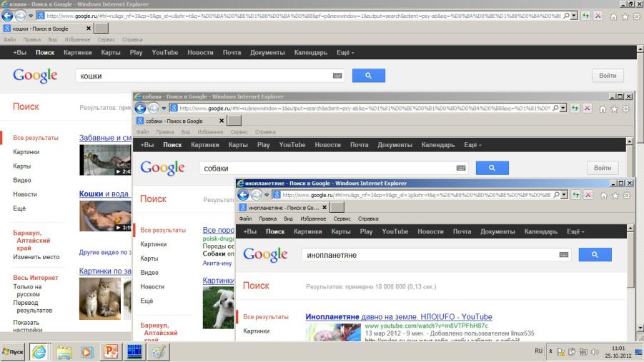This screenshot has width=644, height=362.
Task: Click Refresh icon in the кошки window address bar
Action: (585, 16)
